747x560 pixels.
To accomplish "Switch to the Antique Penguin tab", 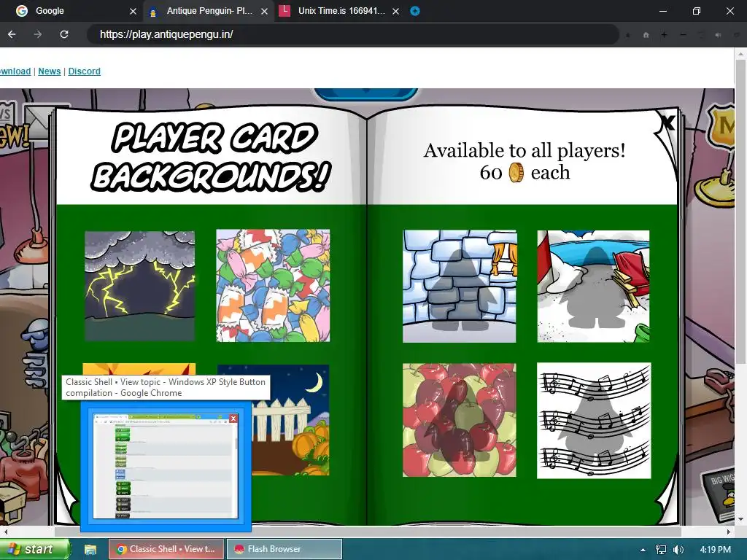I will click(x=208, y=11).
